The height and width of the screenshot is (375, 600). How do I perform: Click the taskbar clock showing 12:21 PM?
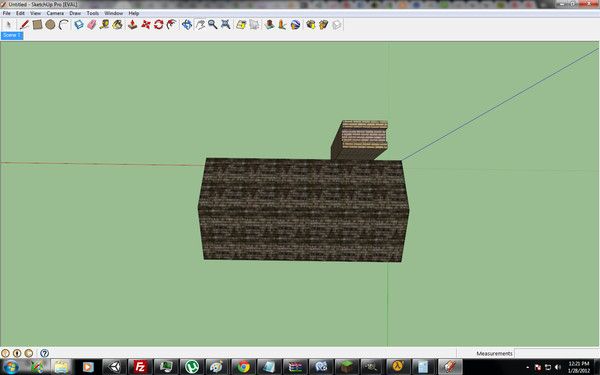click(579, 367)
